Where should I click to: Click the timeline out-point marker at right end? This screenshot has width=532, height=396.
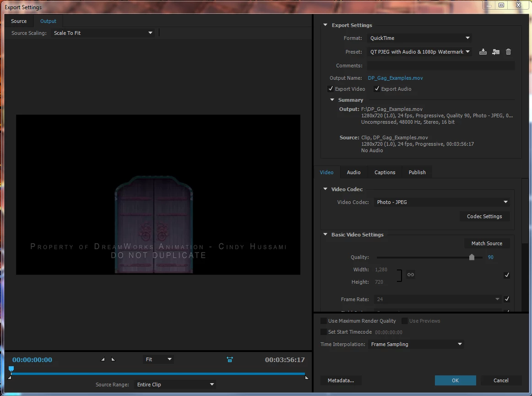307,377
